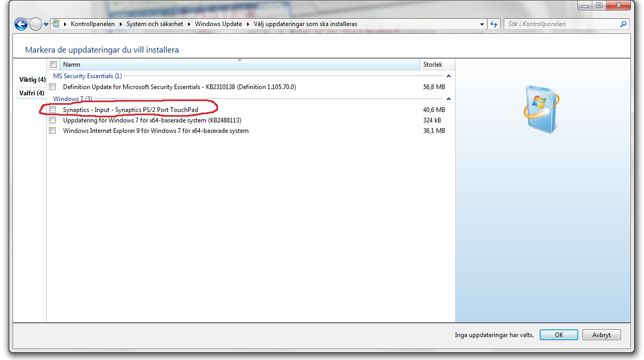Click the breadcrumb arrow after Kontrollpanelen
Image resolution: width=644 pixels, height=360 pixels.
(120, 24)
